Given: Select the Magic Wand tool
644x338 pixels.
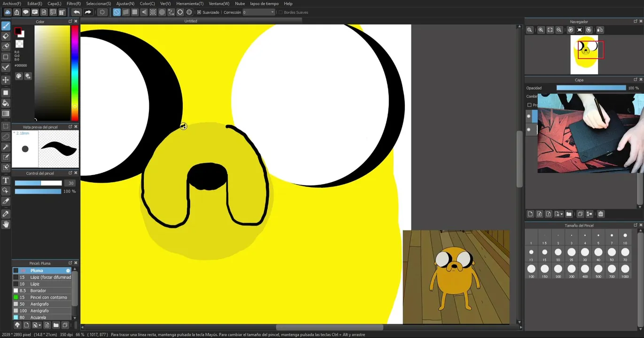Looking at the screenshot, I should coord(6,147).
